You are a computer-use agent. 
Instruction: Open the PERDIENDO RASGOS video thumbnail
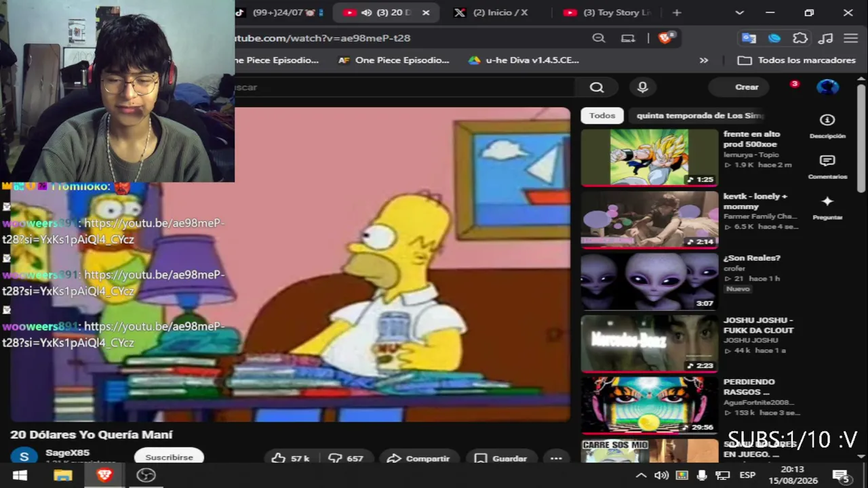coord(650,405)
